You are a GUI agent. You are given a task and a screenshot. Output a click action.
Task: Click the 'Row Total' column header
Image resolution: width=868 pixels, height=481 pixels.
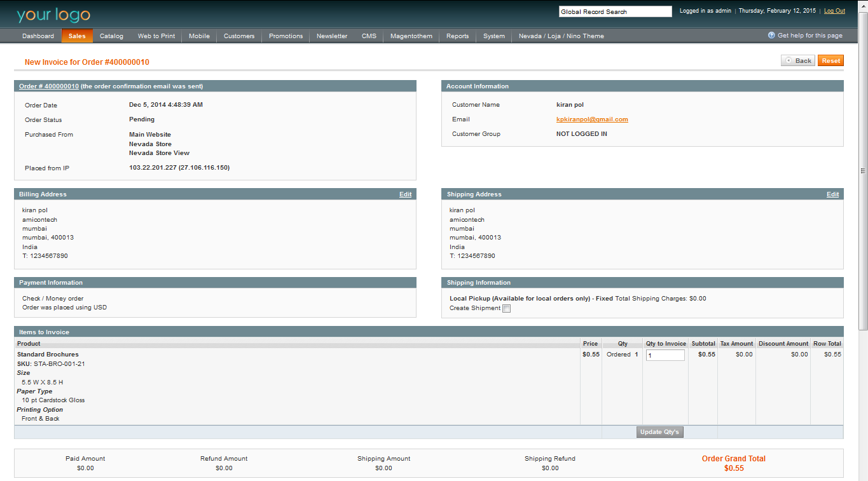tap(827, 344)
